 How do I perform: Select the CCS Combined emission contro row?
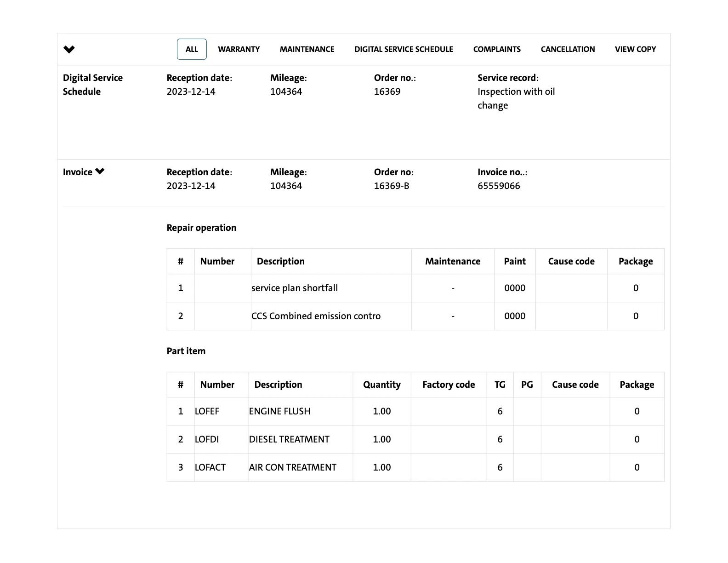point(316,316)
